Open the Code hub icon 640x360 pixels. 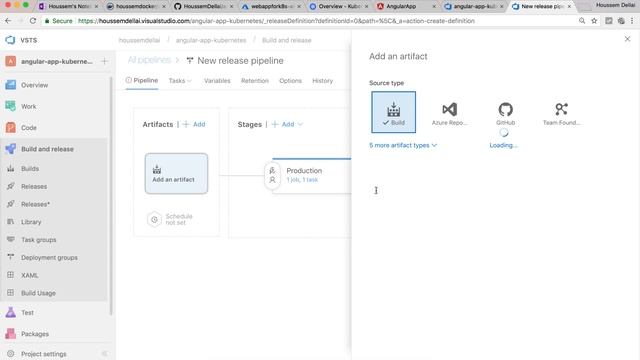[11, 128]
